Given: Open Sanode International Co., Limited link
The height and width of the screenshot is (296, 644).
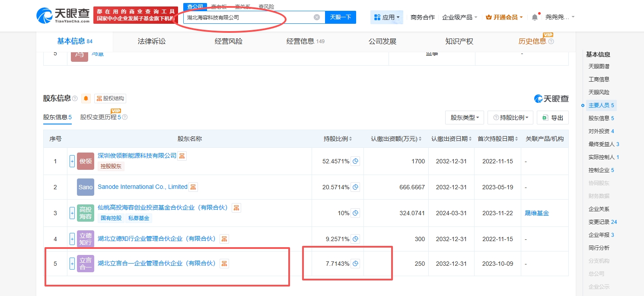Looking at the screenshot, I should tap(143, 187).
